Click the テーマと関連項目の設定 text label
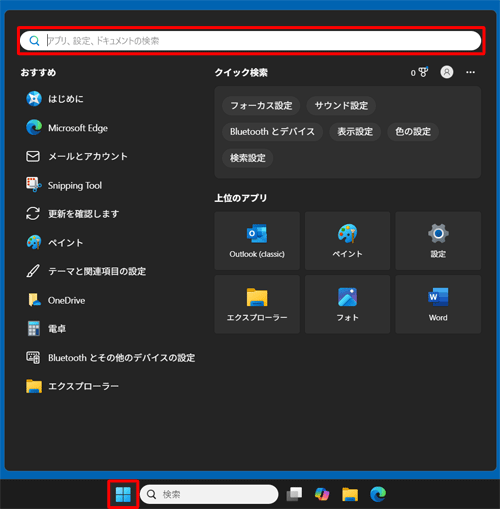The image size is (500, 509). (x=97, y=271)
